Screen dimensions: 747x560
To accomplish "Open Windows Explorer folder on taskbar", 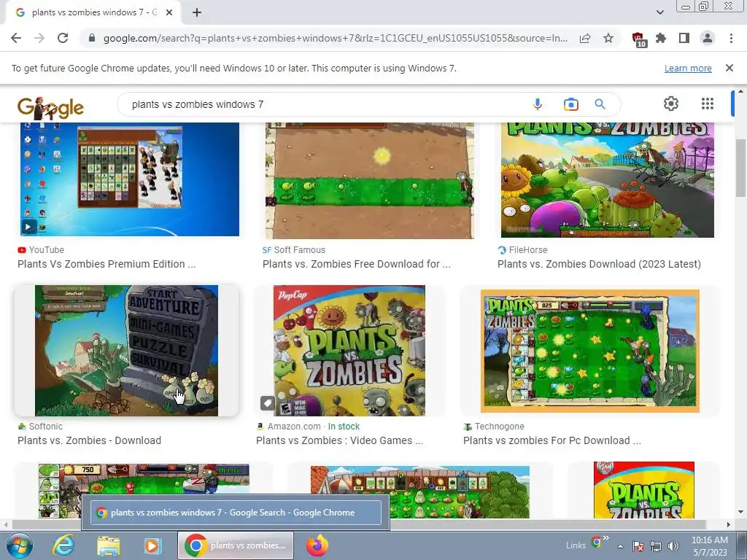I will point(108,545).
